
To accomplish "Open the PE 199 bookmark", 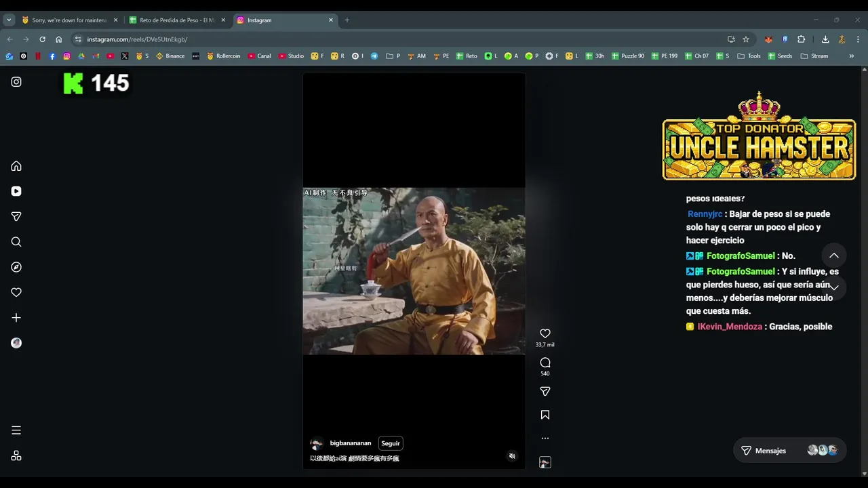I will pos(665,56).
